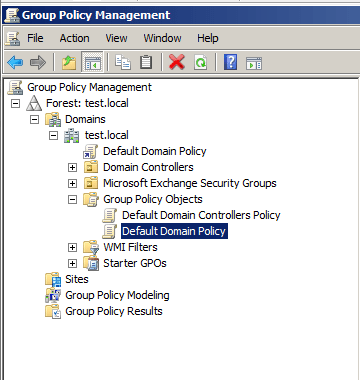Open the Window menu
Image resolution: width=360 pixels, height=380 pixels.
click(162, 38)
